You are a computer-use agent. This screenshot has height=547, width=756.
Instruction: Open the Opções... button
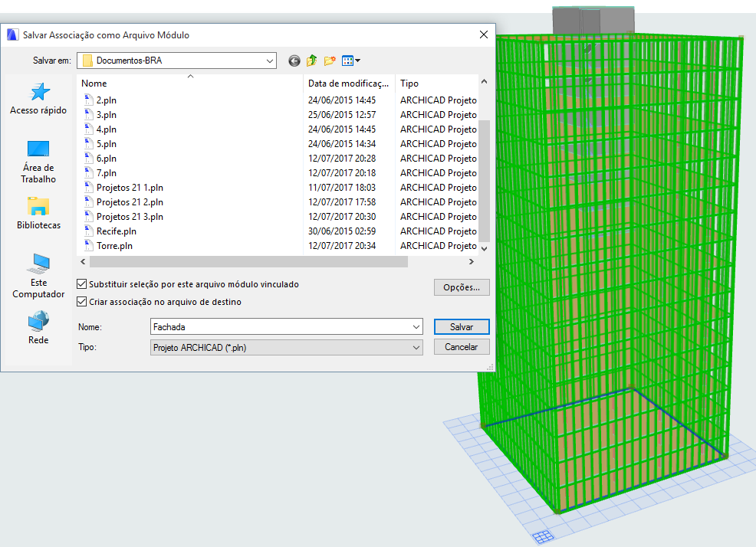(x=462, y=287)
